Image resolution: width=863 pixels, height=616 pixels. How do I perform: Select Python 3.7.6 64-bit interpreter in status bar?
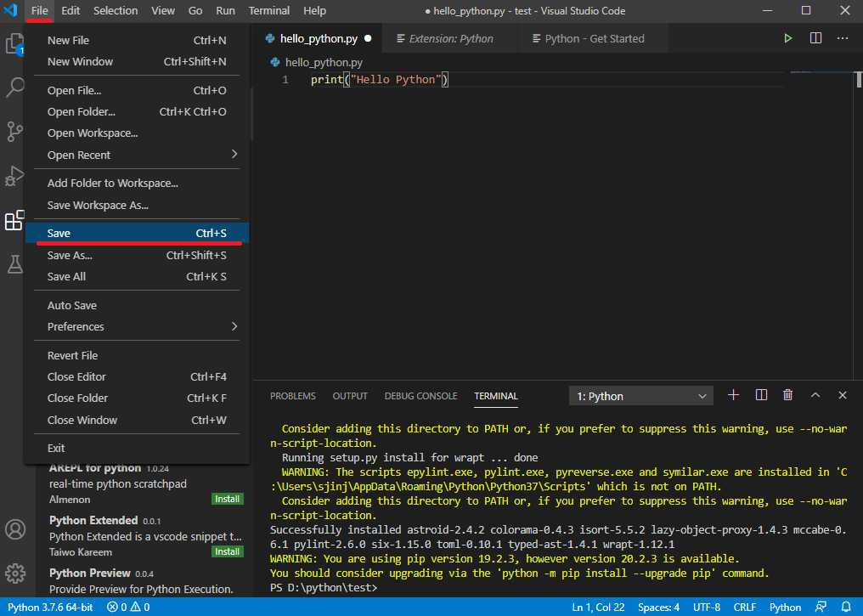[50, 608]
